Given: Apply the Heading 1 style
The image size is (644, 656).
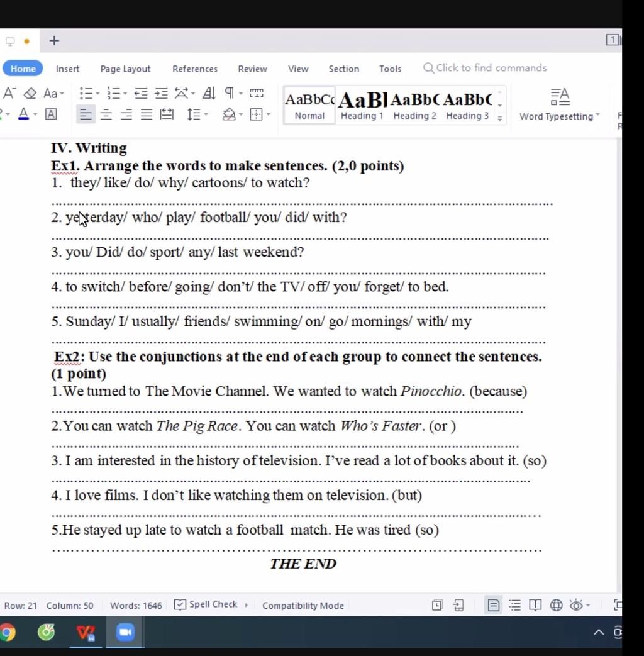Looking at the screenshot, I should [362, 106].
